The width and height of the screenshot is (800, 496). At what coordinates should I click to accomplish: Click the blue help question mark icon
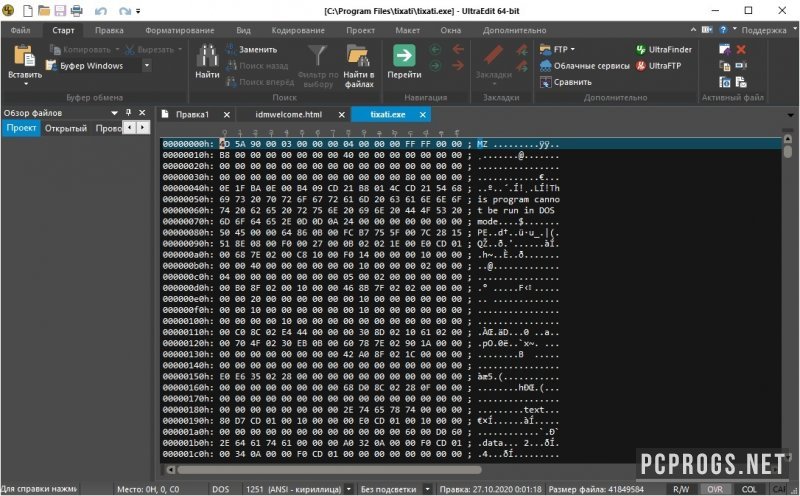click(723, 30)
